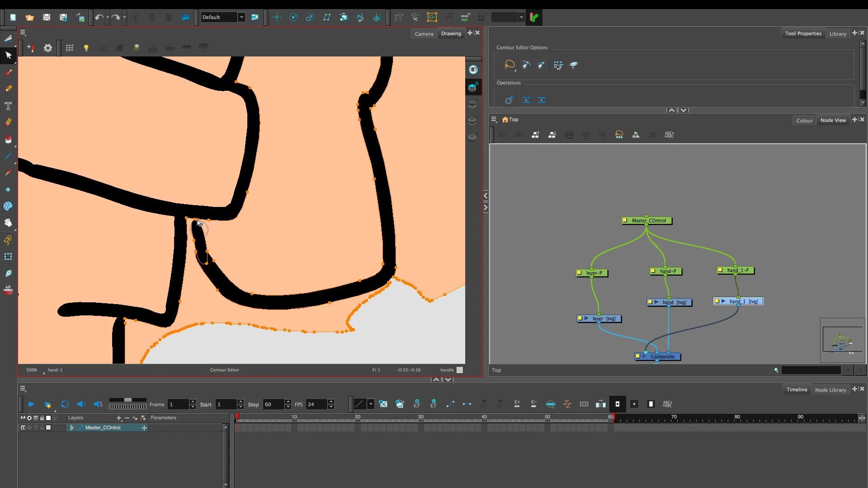Toggle the preview eye icon beside canvas
868x488 pixels.
[x=473, y=70]
